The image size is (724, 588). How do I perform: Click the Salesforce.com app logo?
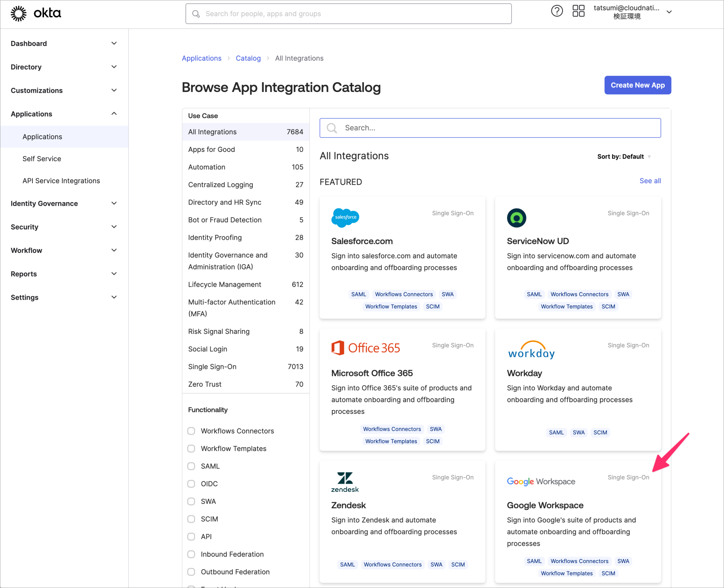(x=345, y=217)
